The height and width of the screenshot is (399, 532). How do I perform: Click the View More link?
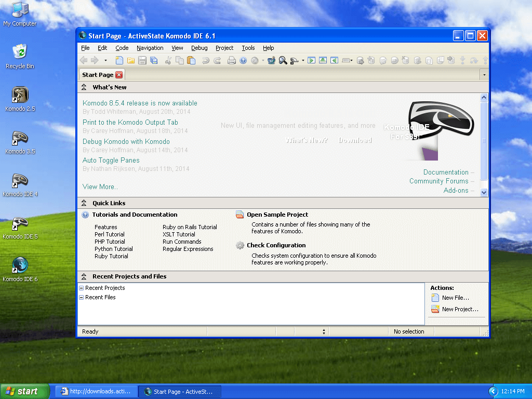pyautogui.click(x=100, y=187)
